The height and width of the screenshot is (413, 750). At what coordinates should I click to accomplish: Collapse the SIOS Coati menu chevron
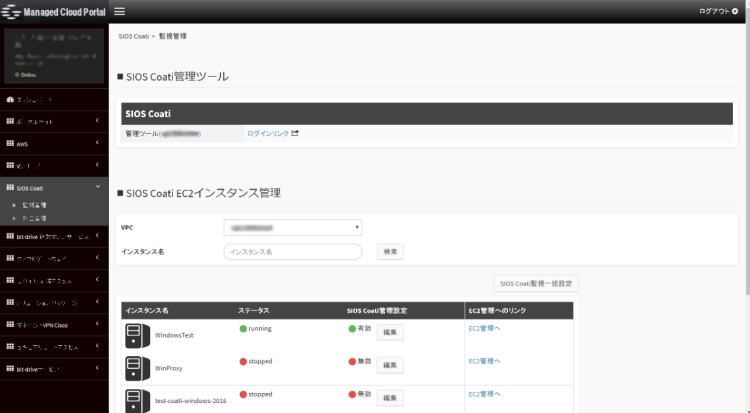pyautogui.click(x=98, y=187)
